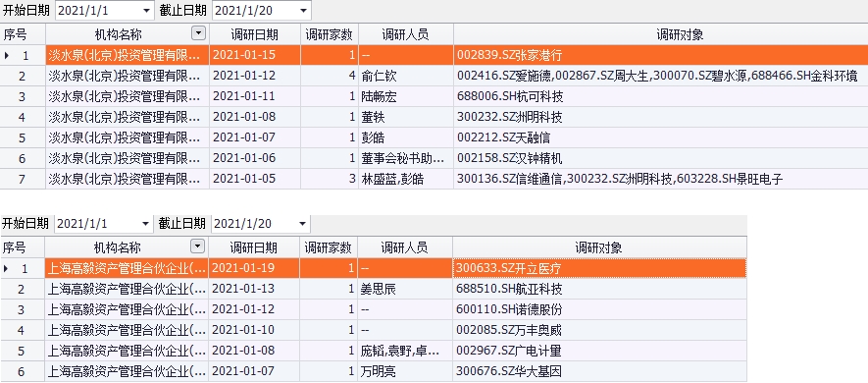Sort by 调研日期 header in the top table
The image size is (868, 383).
click(x=255, y=34)
